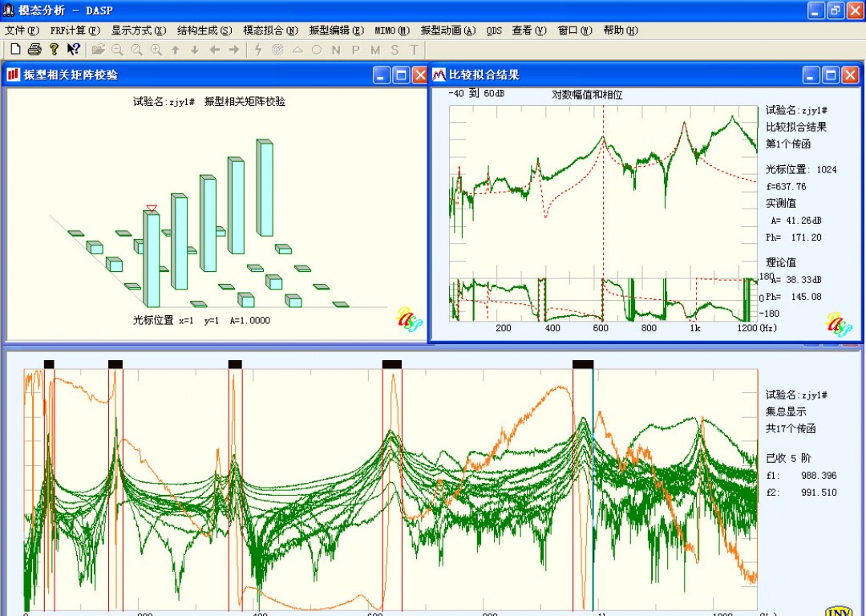Click the M toolbar icon

375,50
